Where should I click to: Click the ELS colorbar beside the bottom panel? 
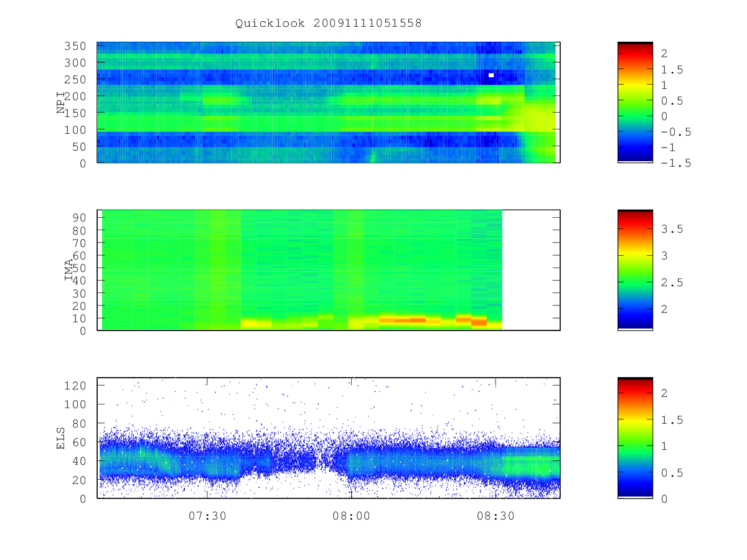[635, 438]
